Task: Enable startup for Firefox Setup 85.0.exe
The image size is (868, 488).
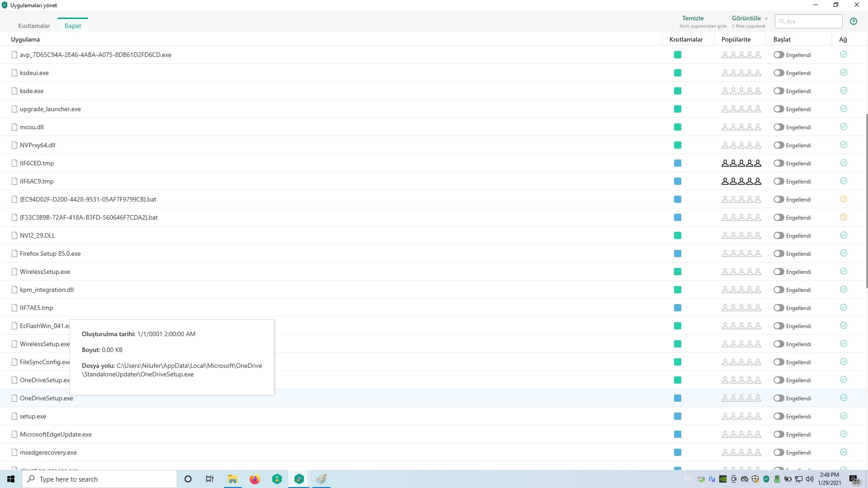Action: [778, 253]
